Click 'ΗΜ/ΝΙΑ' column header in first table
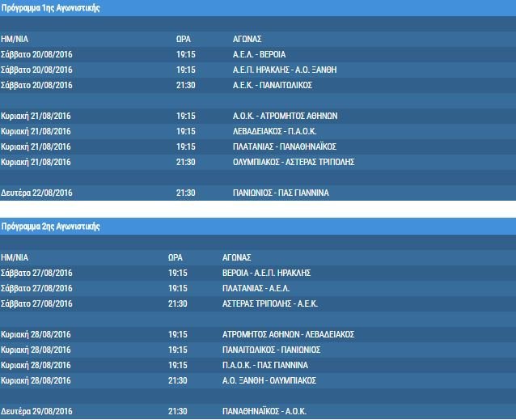 pos(15,39)
